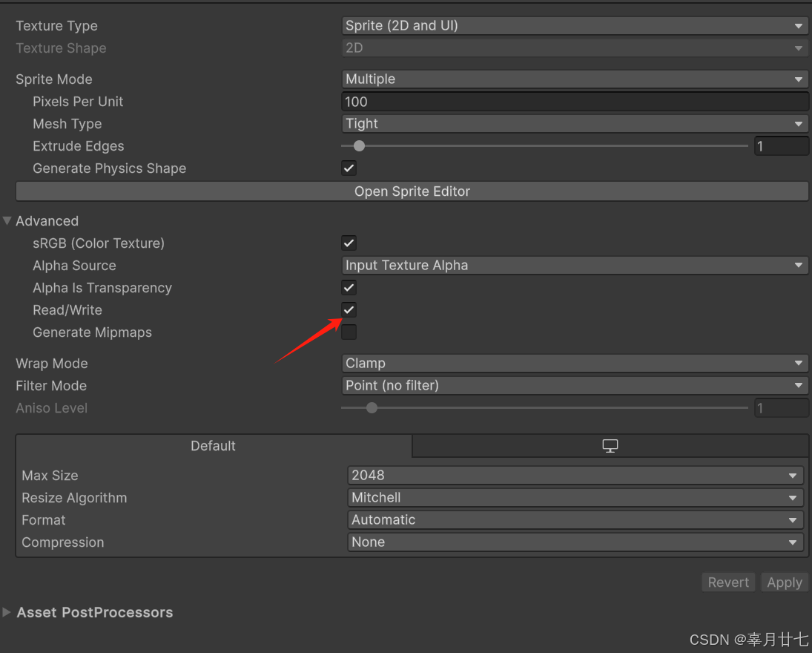The image size is (812, 653).
Task: Collapse the Advanced foldout triangle
Action: [x=7, y=220]
